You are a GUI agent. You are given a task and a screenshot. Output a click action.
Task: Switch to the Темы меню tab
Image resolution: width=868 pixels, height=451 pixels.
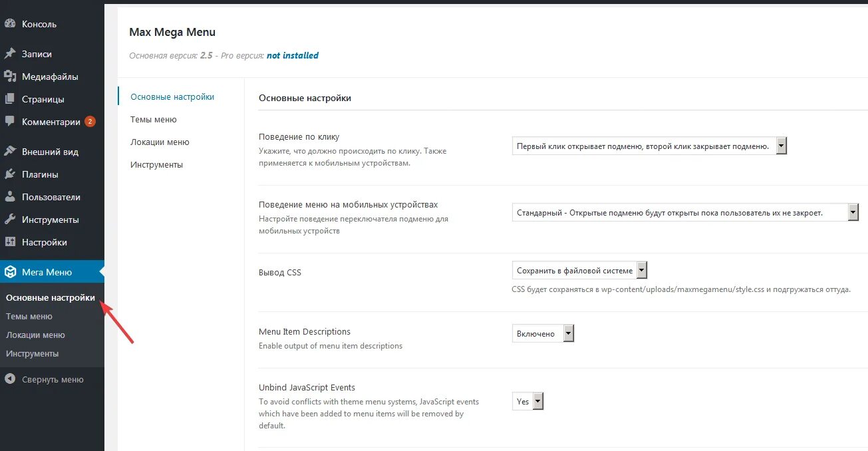click(x=154, y=120)
